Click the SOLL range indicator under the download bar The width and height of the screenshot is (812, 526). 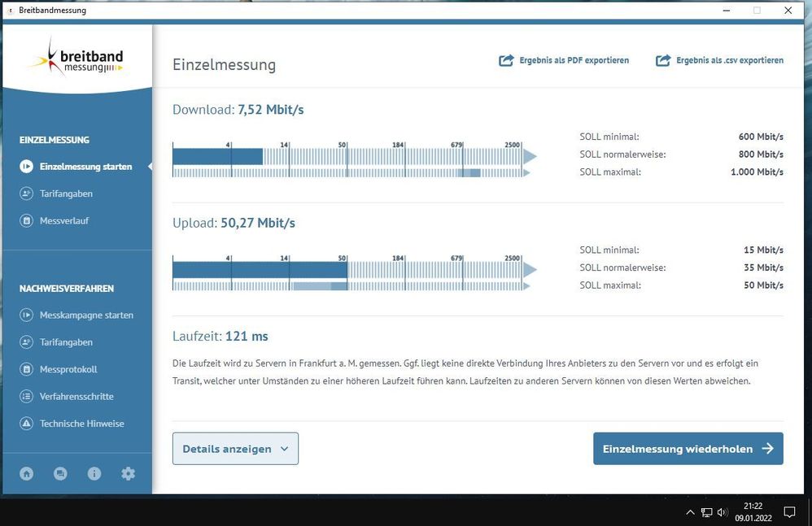[471, 172]
